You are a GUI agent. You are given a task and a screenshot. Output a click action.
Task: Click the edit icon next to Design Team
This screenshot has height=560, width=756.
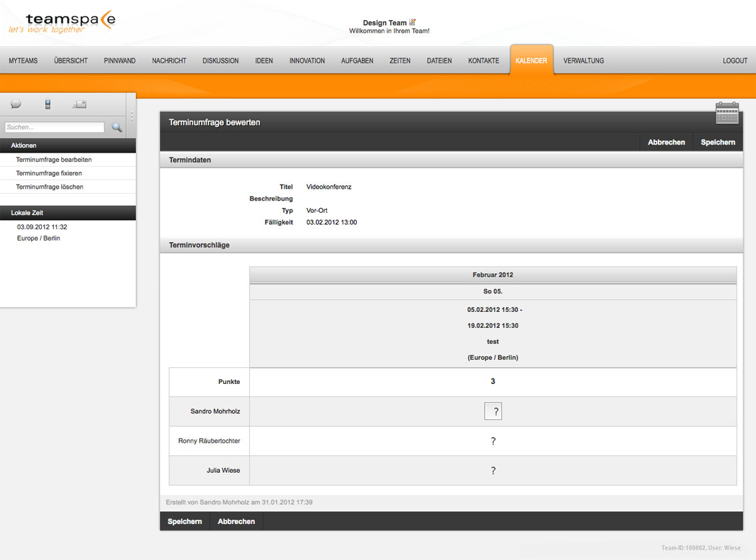coord(412,22)
